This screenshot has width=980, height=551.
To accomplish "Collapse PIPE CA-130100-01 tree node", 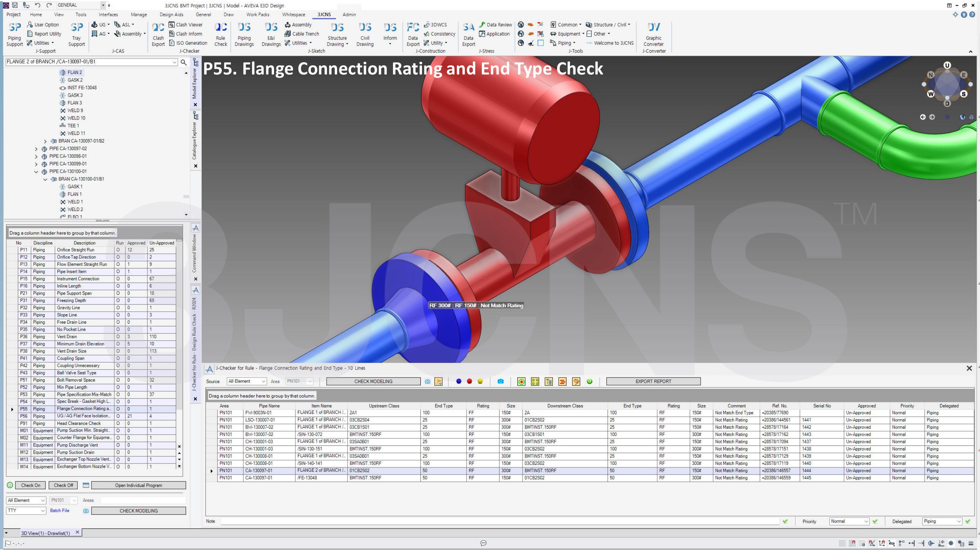I will [36, 172].
